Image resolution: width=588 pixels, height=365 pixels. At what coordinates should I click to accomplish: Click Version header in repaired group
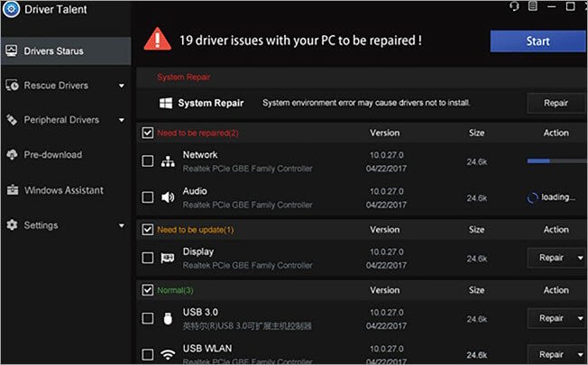coord(385,132)
